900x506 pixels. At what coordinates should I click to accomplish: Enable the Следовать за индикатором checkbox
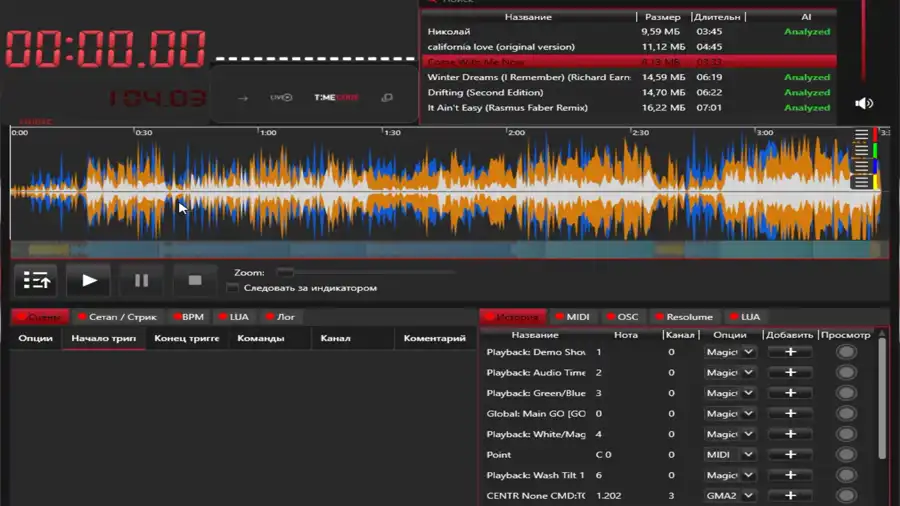tap(233, 288)
